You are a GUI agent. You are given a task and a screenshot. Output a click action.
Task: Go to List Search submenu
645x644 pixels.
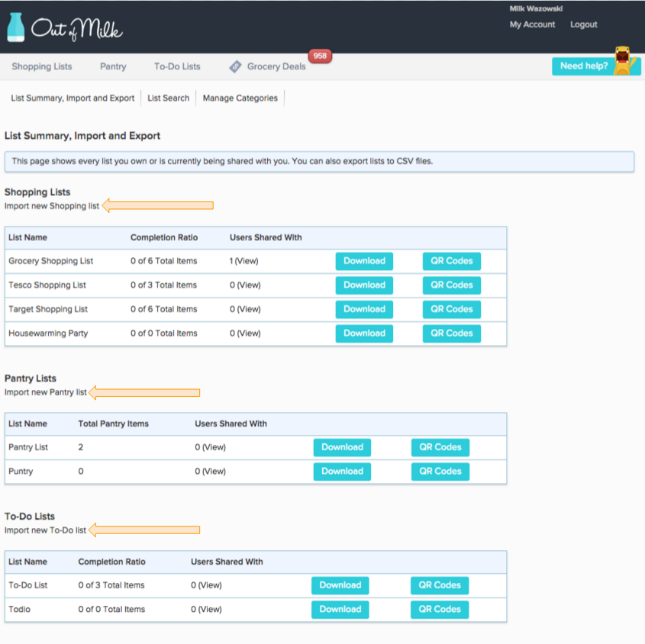(x=168, y=98)
